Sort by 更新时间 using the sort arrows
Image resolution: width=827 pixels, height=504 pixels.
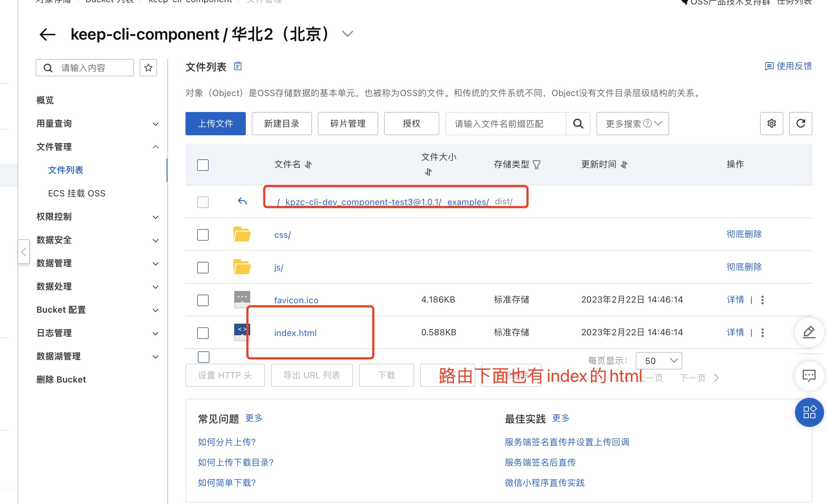[624, 165]
